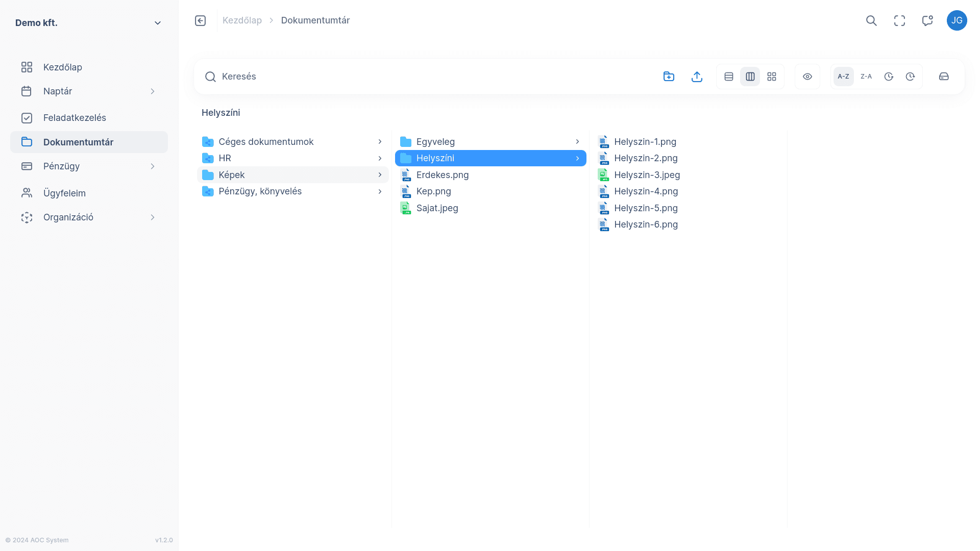Navigate to Kezdőlap in the breadcrumb
980x551 pixels.
pos(242,20)
